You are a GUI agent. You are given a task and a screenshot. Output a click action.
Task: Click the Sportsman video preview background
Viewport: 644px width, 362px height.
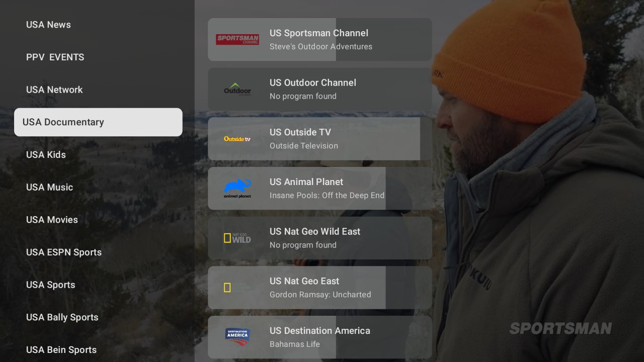click(x=538, y=181)
